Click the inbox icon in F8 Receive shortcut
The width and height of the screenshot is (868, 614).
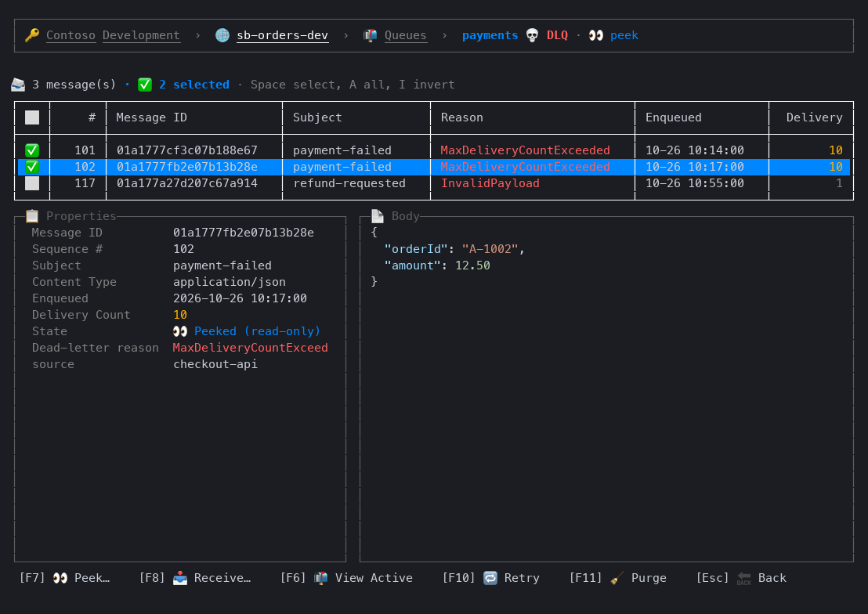coord(180,578)
